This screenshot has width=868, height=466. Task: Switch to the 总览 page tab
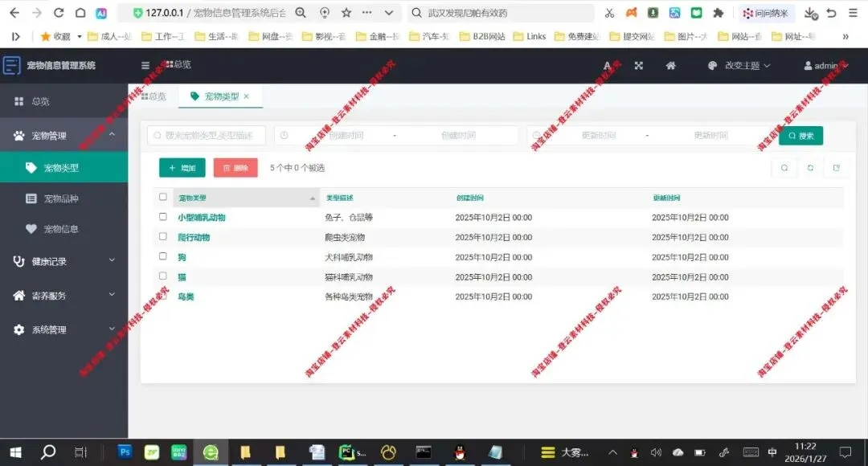(x=154, y=96)
